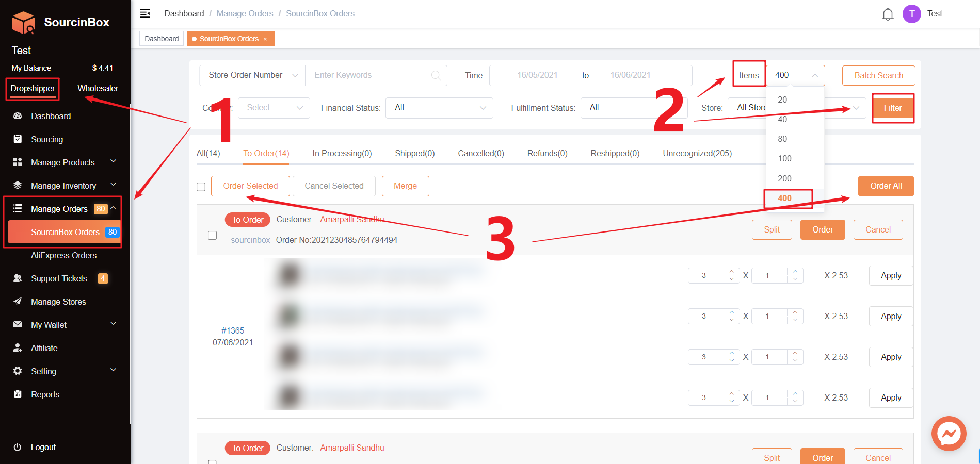980x464 pixels.
Task: Expand the Manage Inventory submenu chevron
Action: point(113,185)
